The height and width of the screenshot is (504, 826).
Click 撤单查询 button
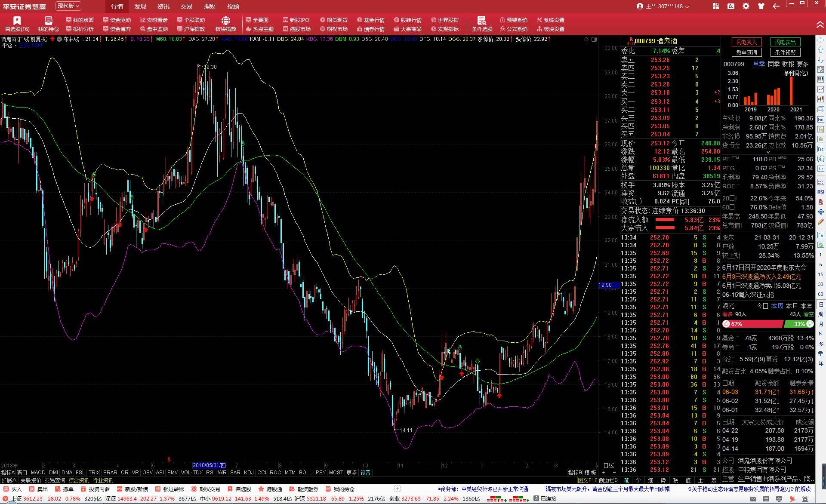pyautogui.click(x=747, y=52)
